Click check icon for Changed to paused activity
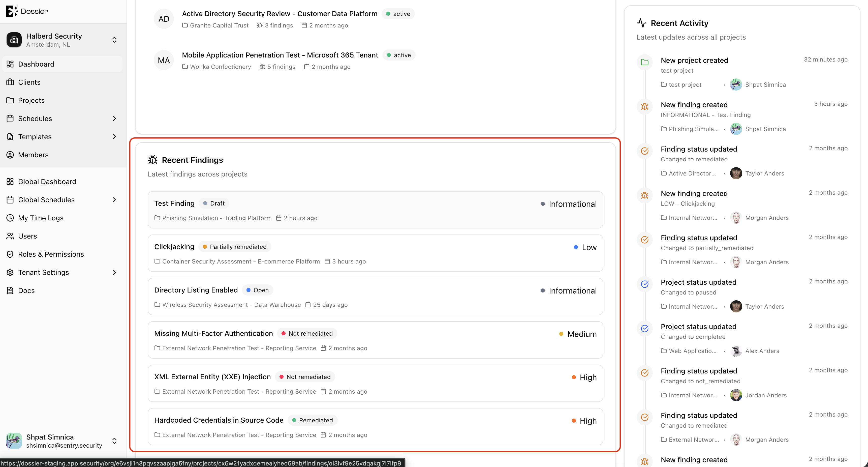Viewport: 868px width, 467px height. pos(645,284)
